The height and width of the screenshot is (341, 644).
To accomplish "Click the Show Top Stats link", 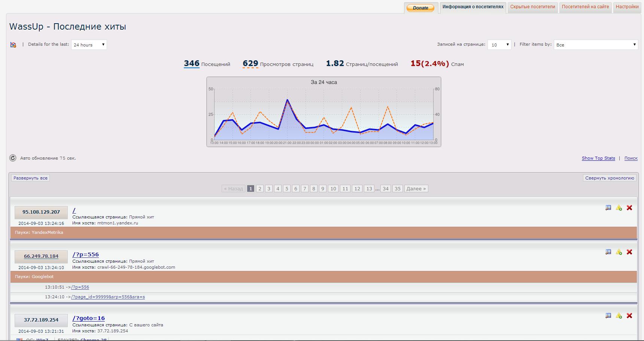I will tap(598, 158).
